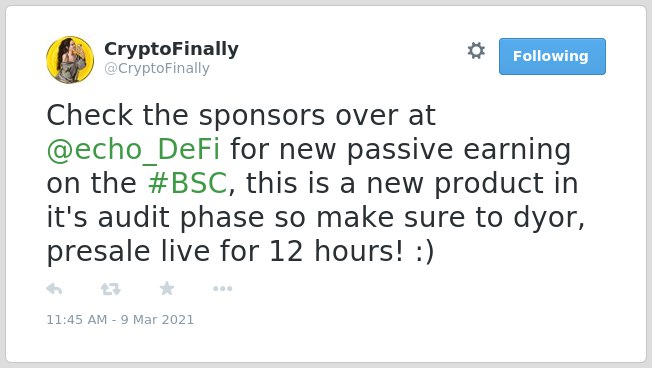Open the #BSC hashtag link
Screen dimensions: 652x368
[188, 183]
